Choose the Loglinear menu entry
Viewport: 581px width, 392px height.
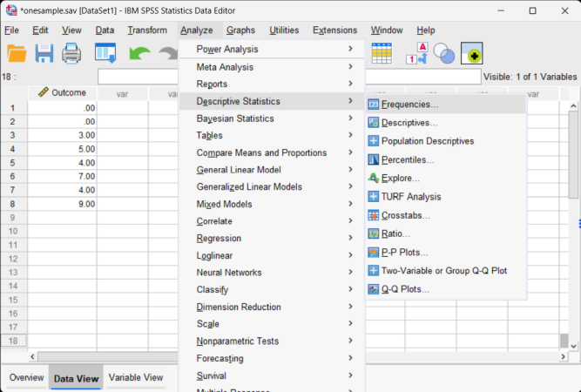[x=272, y=255]
